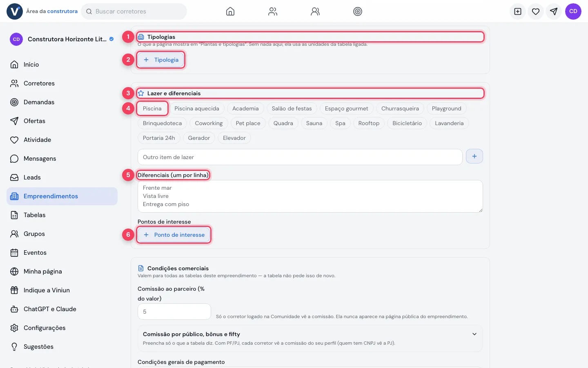This screenshot has height=368, width=588.
Task: Go to Mensagens in the sidebar
Action: pos(62,159)
